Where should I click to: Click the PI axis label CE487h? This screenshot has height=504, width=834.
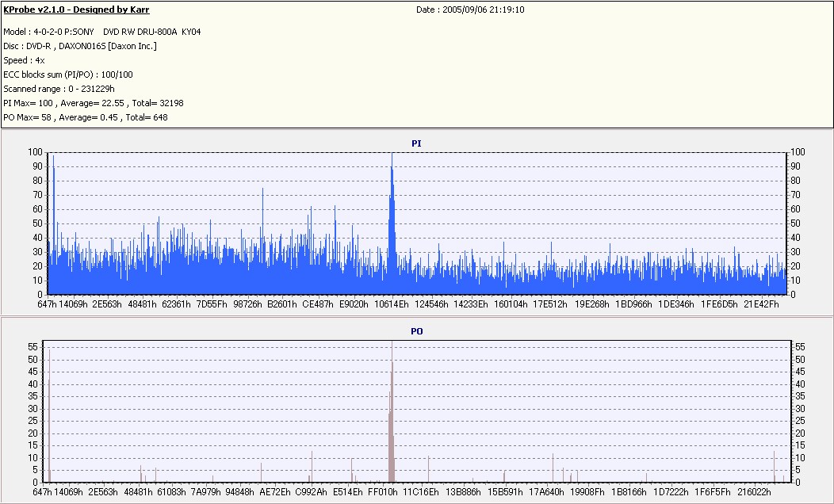pos(318,304)
